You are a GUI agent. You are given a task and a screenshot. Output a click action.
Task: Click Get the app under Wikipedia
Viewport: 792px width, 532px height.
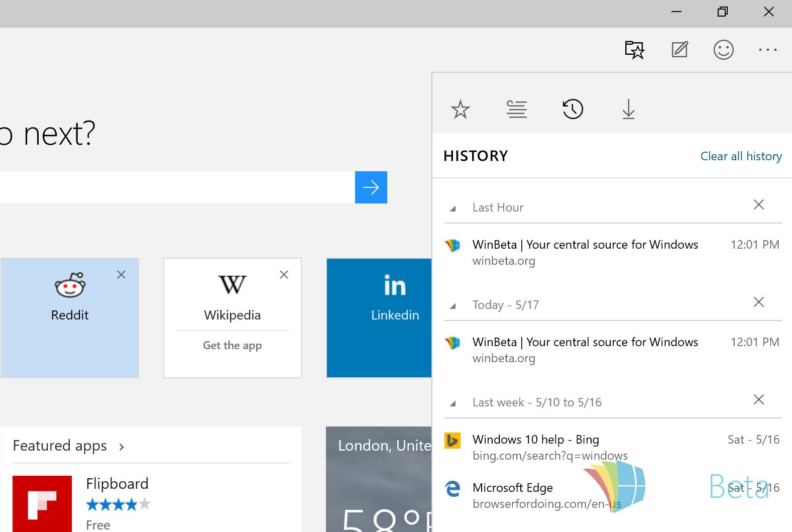pyautogui.click(x=233, y=346)
